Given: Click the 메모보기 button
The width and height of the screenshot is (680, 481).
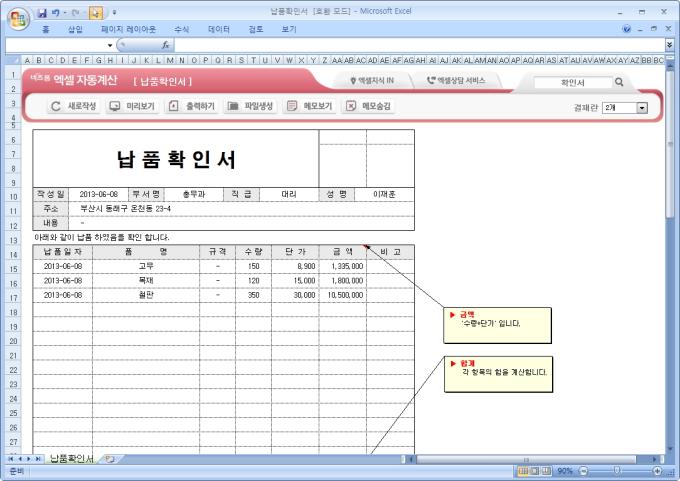Looking at the screenshot, I should point(310,106).
